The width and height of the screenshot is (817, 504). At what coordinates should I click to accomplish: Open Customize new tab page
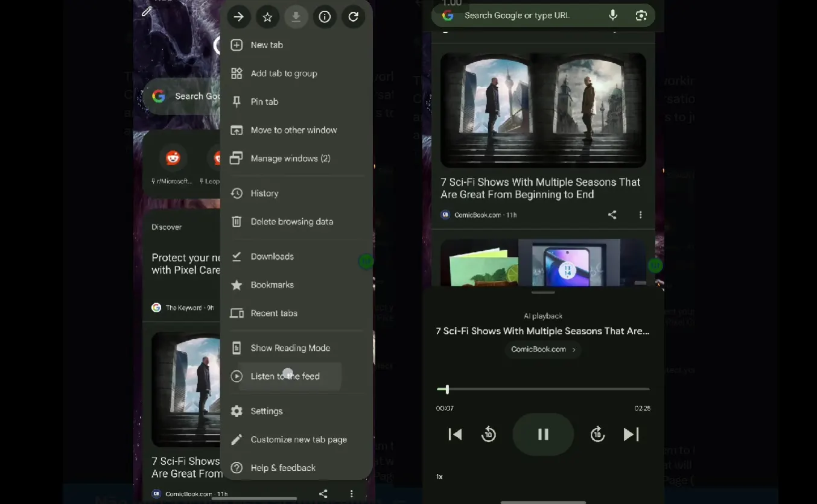point(299,439)
